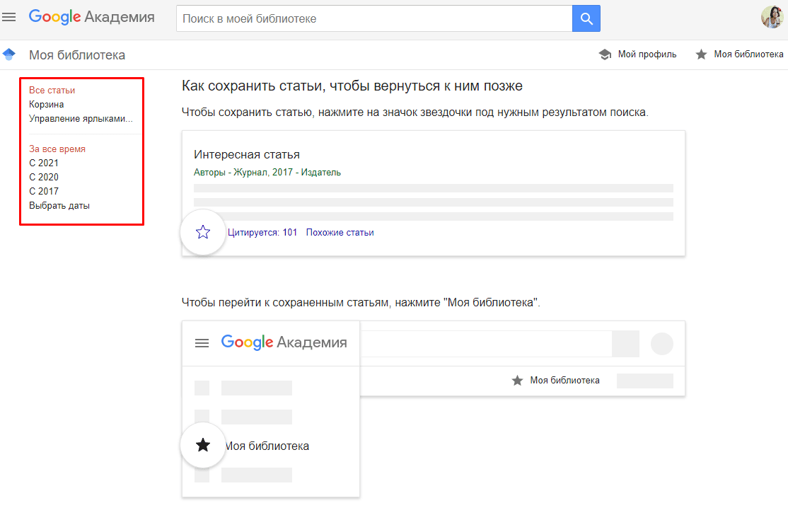Select the За все время filter
788x532 pixels.
click(x=57, y=149)
